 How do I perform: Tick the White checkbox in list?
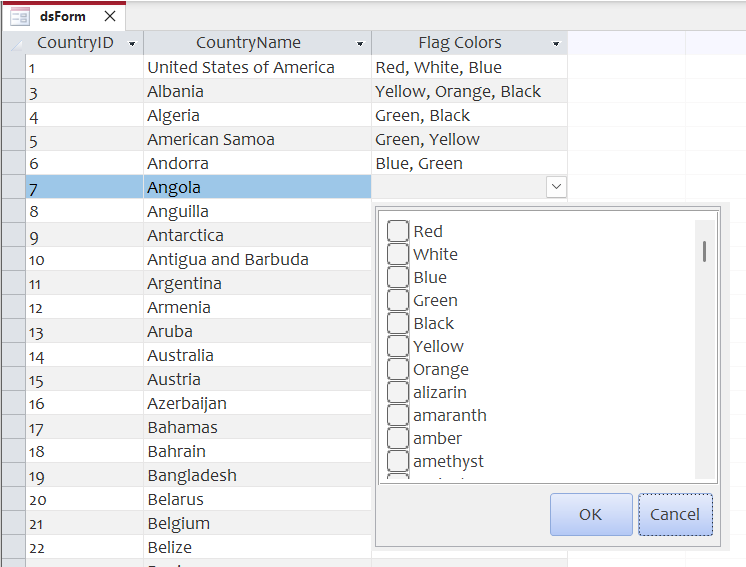tap(398, 254)
